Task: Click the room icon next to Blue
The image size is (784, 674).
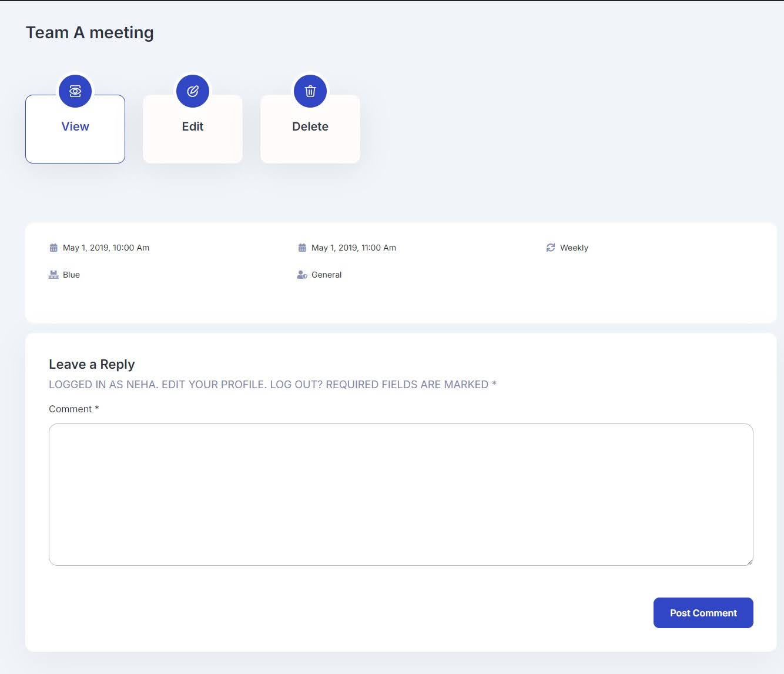Action: click(53, 275)
